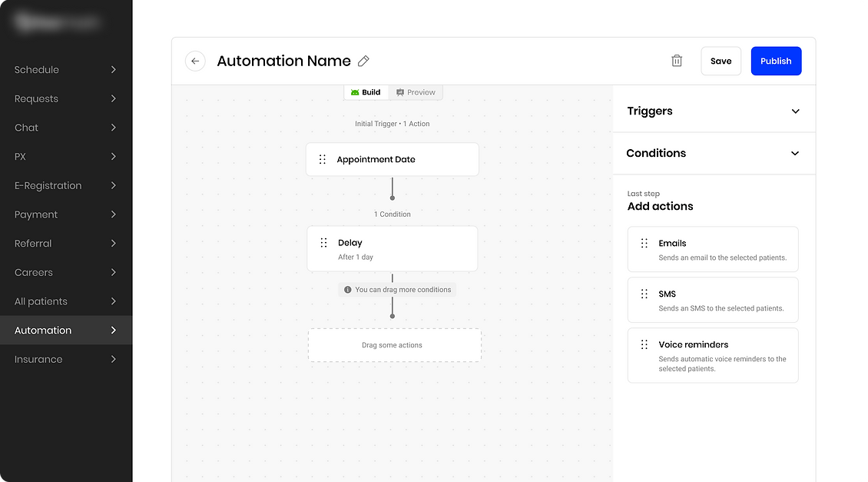Open Insurance in the sidebar
Viewport: 868px width, 482px height.
coord(38,359)
